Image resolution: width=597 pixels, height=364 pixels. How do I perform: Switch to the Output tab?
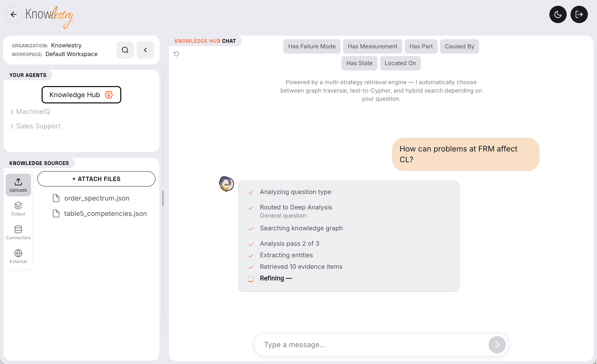pos(18,209)
